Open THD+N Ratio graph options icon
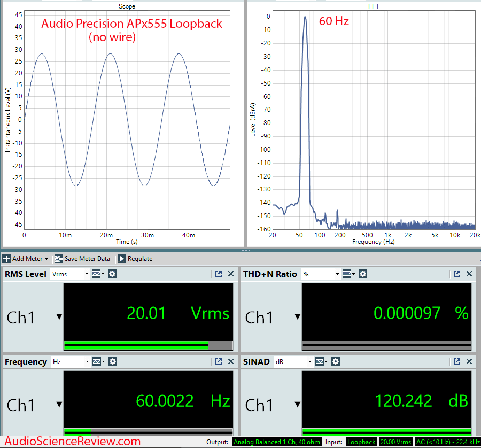 click(348, 274)
